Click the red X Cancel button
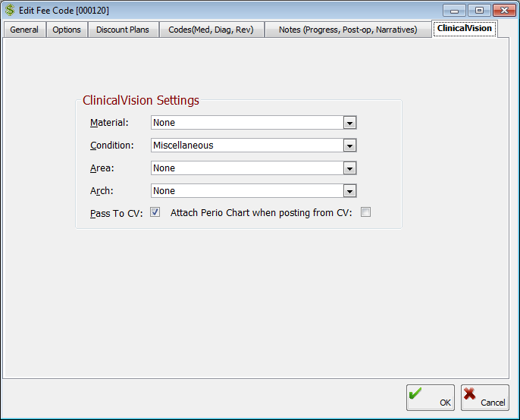The width and height of the screenshot is (520, 420). point(484,397)
